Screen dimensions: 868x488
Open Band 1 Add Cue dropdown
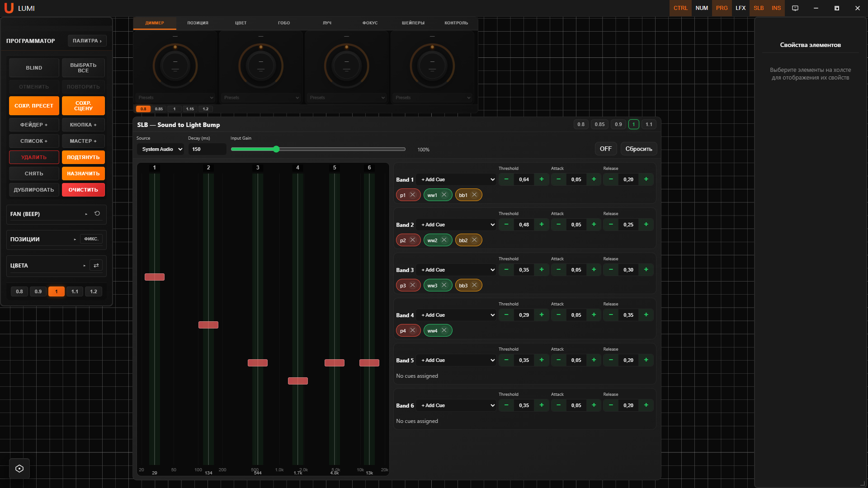coord(457,179)
